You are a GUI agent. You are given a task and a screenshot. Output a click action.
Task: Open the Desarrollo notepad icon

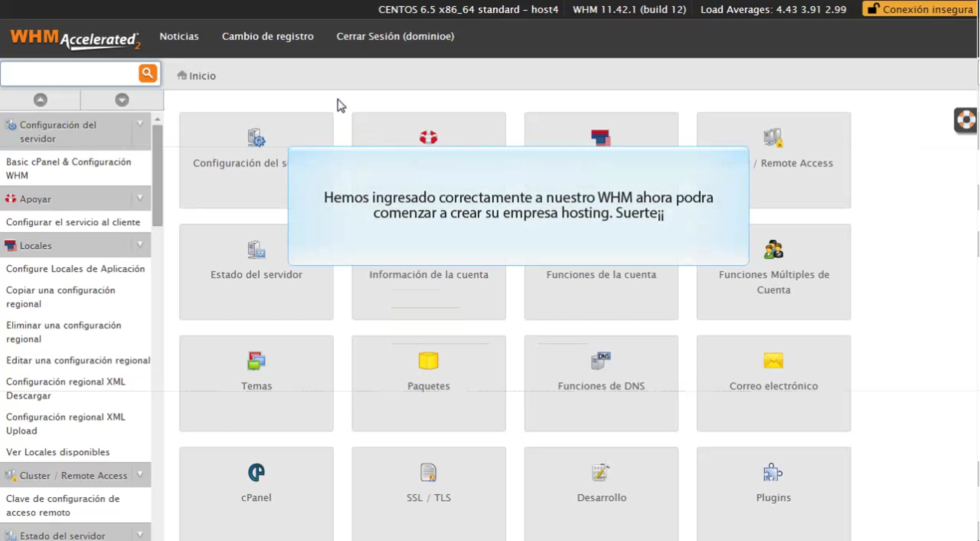[601, 472]
